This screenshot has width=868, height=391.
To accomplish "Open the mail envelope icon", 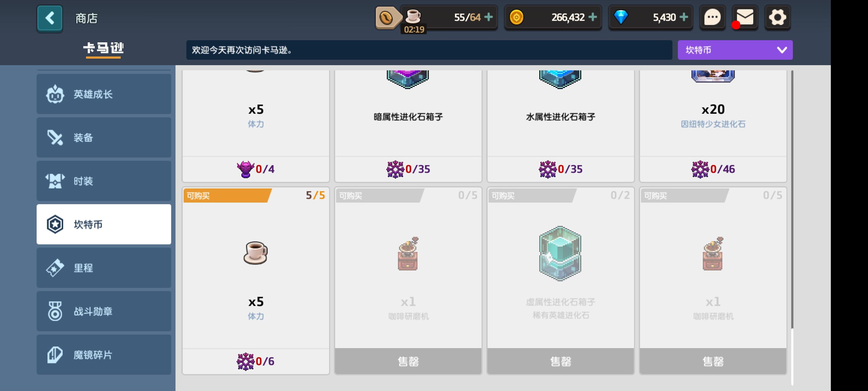I will [x=745, y=18].
